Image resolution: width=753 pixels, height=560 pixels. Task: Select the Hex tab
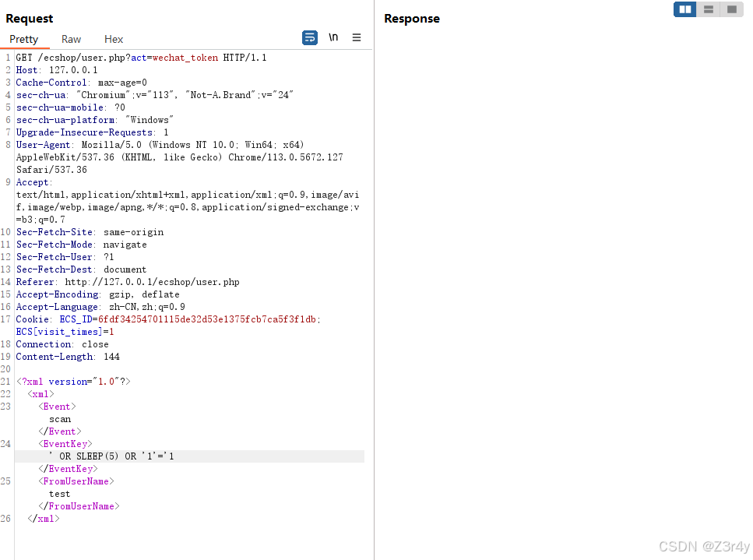coord(114,39)
